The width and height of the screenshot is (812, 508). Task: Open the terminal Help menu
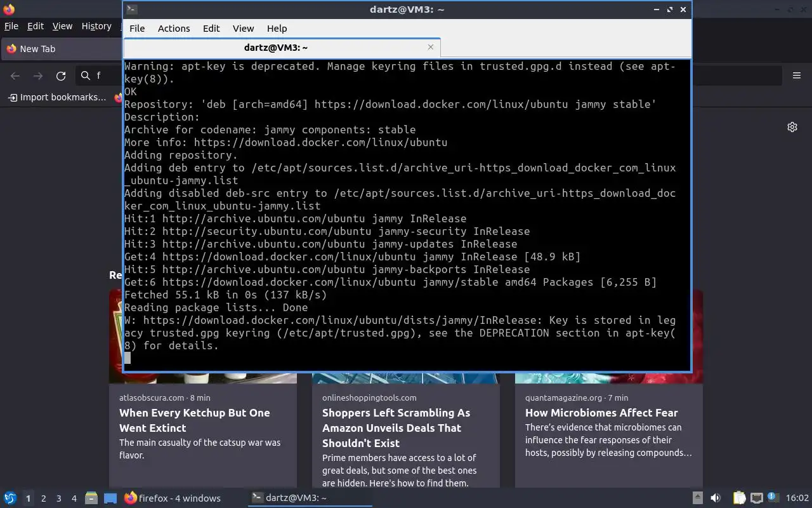click(277, 29)
